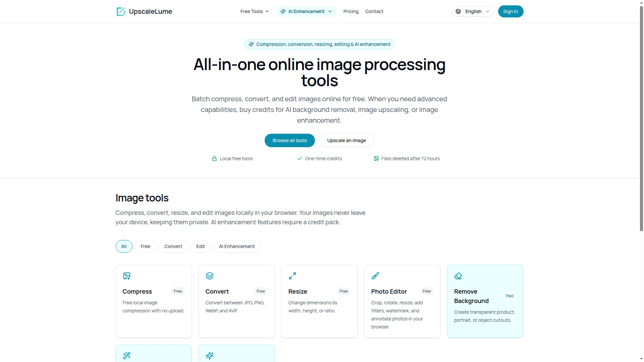
Task: Click 'Local free tools' text
Action: tap(236, 159)
